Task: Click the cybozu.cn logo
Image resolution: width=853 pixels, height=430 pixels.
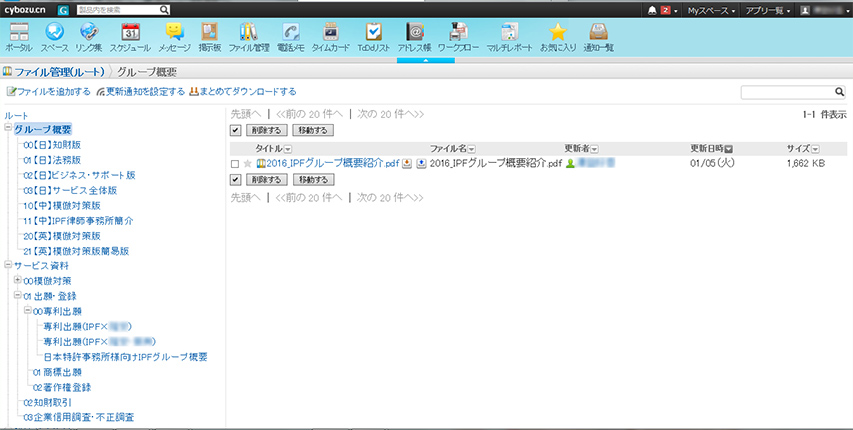Action: click(25, 10)
